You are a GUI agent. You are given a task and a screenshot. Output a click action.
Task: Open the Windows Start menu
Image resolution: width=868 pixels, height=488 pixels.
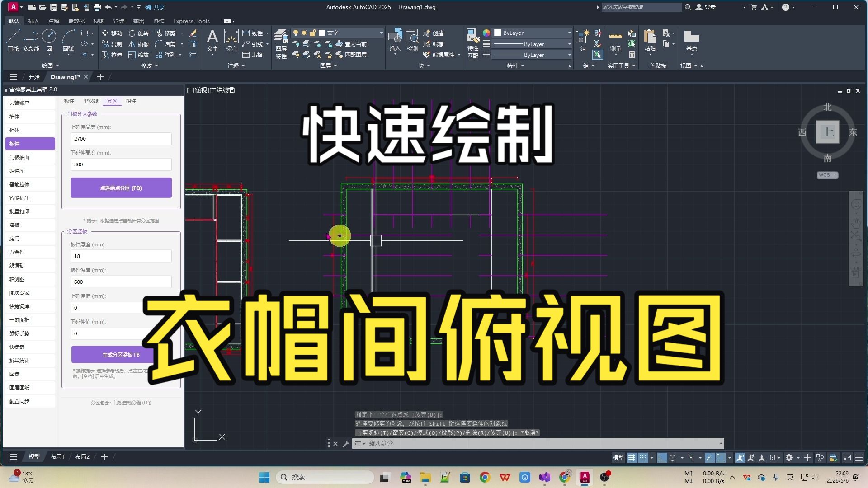(x=264, y=477)
